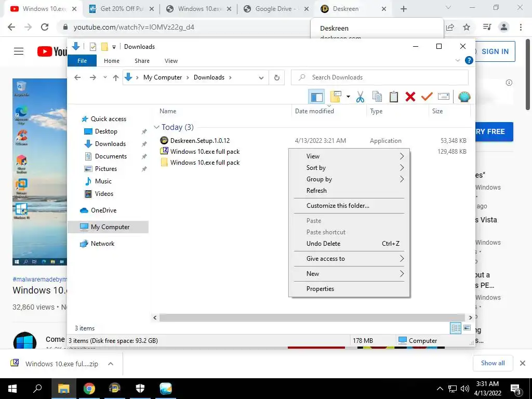Expand the address bar history dropdown
This screenshot has height=399, width=532.
click(261, 78)
